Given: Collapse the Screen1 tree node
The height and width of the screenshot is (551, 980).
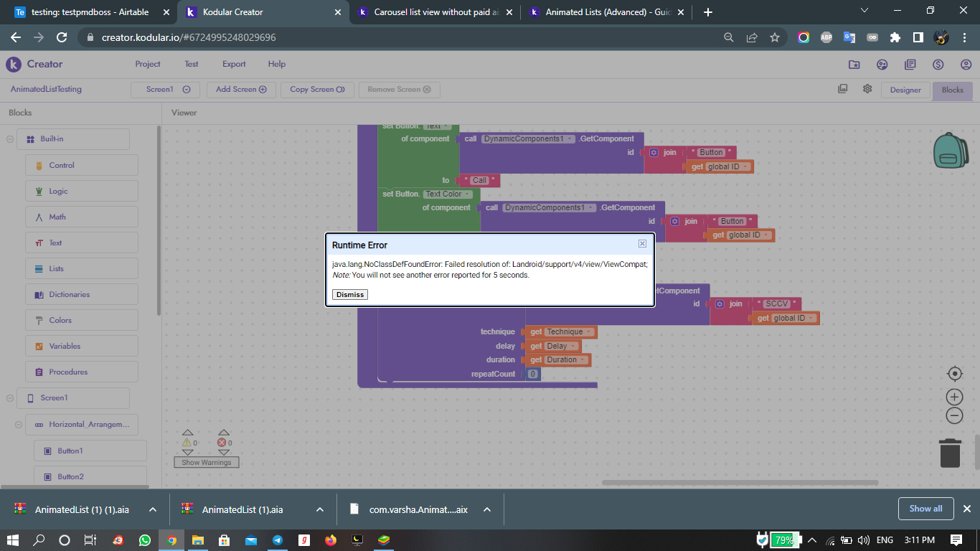Looking at the screenshot, I should tap(10, 398).
